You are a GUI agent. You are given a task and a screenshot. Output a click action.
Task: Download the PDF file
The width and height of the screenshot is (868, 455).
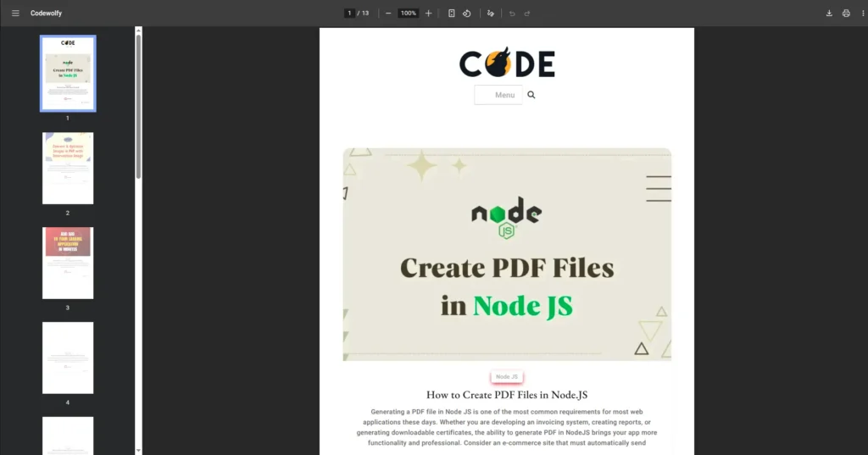point(829,14)
